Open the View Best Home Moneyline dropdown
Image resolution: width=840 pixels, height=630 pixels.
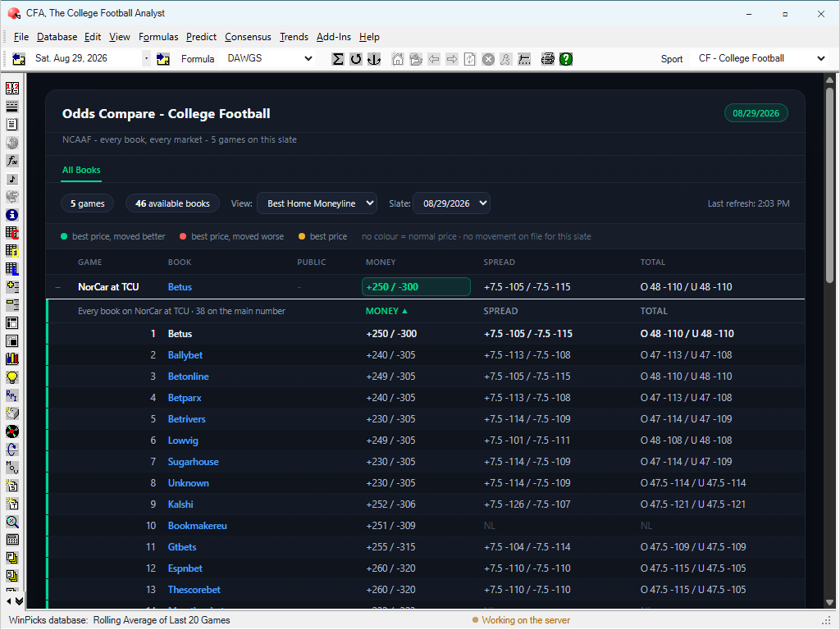317,203
